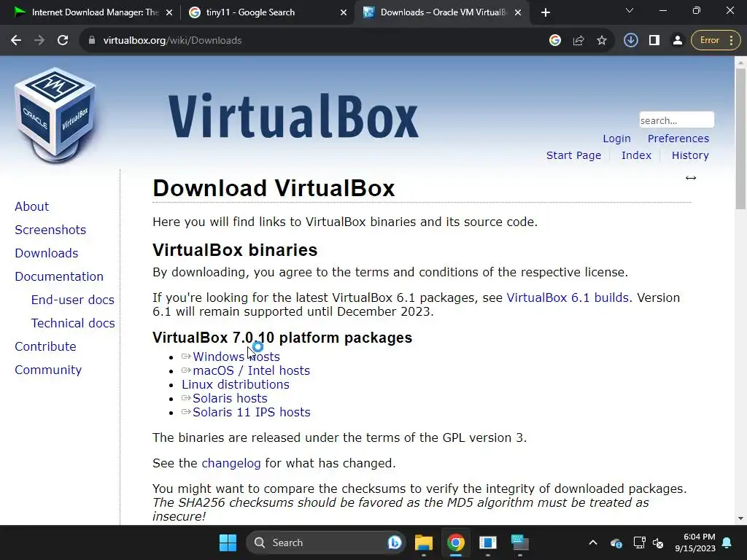This screenshot has height=560, width=747.
Task: Select the Downloads Oracle VM VirtualBox tab
Action: (x=443, y=12)
